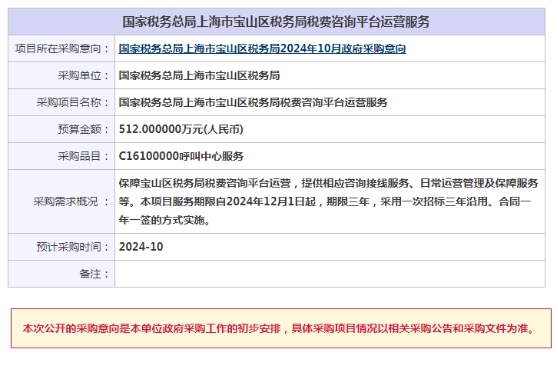Image resolution: width=558 pixels, height=366 pixels.
Task: Click the 采购项目名称 label
Action: coord(72,103)
